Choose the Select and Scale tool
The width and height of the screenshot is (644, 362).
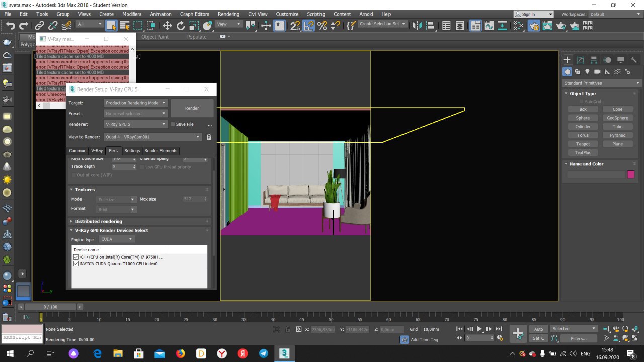pos(194,25)
